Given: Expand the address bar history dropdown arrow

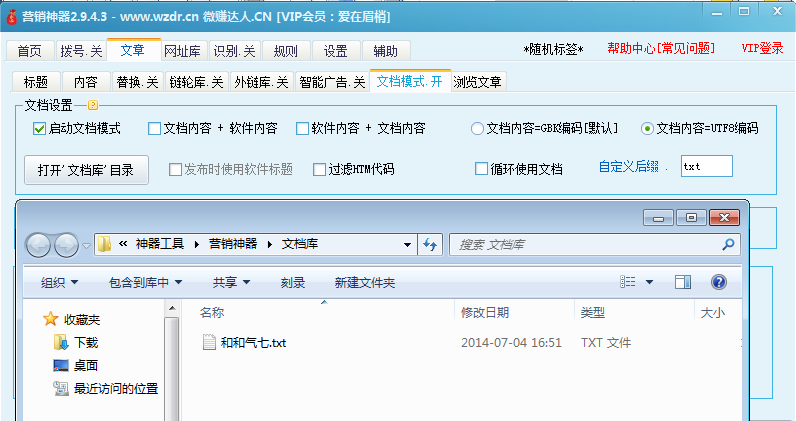Looking at the screenshot, I should (x=407, y=245).
